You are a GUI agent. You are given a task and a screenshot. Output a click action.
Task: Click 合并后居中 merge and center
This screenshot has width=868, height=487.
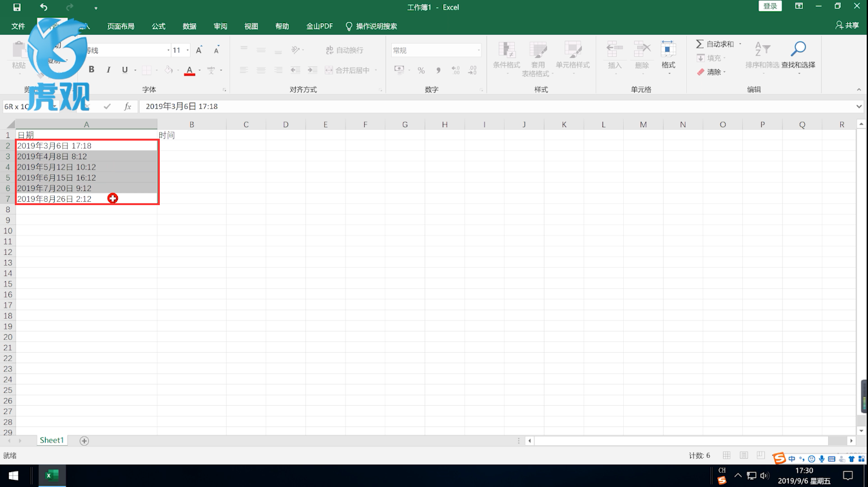coord(347,70)
